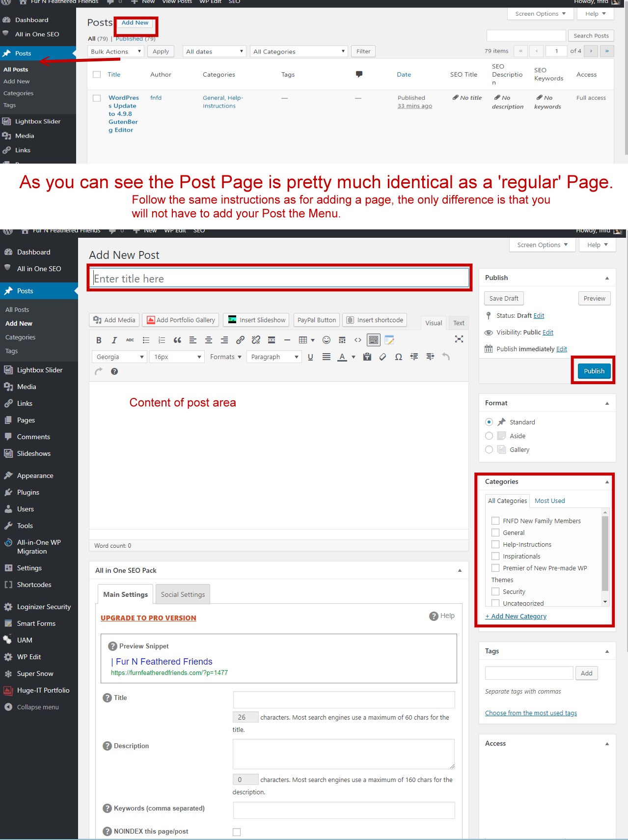The height and width of the screenshot is (840, 628).
Task: Undo the last edit
Action: tap(446, 357)
